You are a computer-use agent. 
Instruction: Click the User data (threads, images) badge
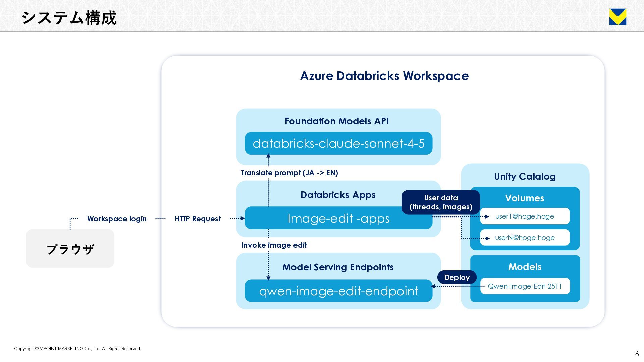[441, 202]
